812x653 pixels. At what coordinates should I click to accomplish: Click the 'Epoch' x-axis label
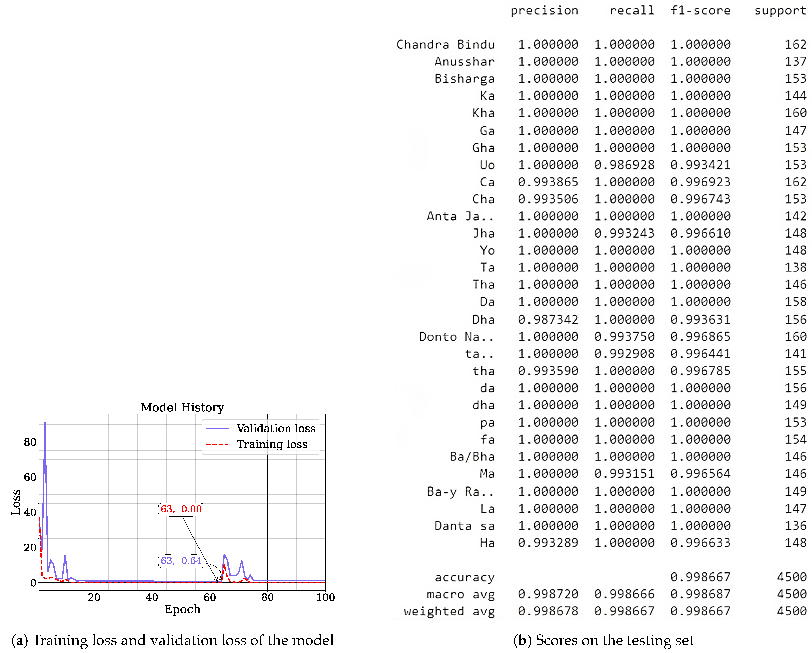(x=182, y=609)
